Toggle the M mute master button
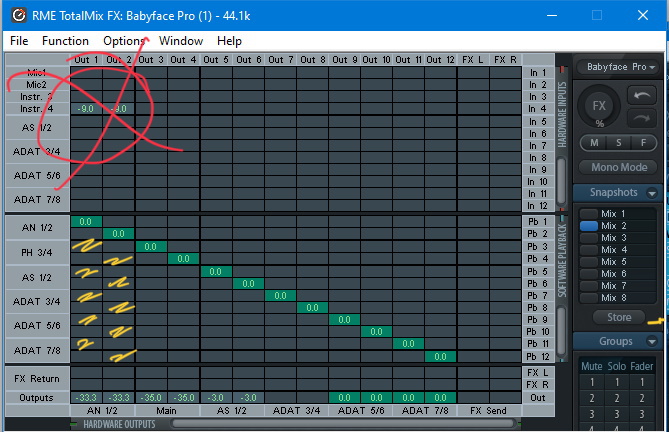The width and height of the screenshot is (669, 432). click(x=594, y=143)
